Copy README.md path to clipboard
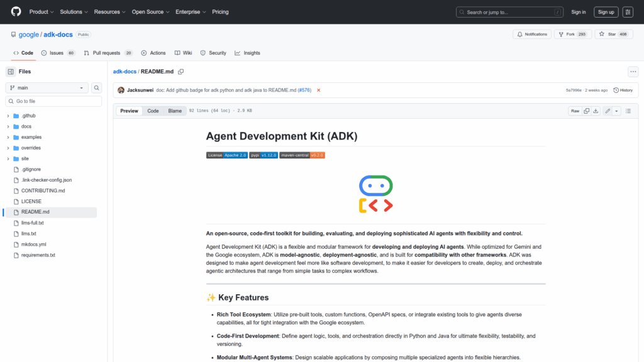Viewport: 644px width, 362px height. click(181, 72)
